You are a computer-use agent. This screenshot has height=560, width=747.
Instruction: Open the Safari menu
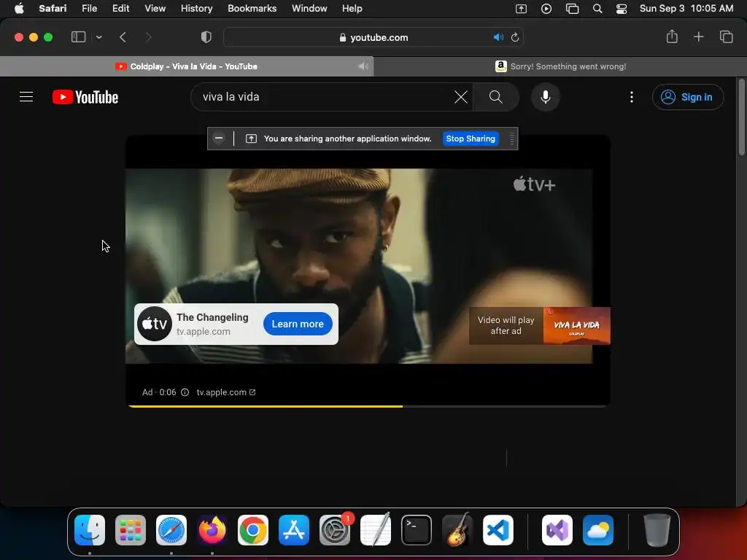53,9
